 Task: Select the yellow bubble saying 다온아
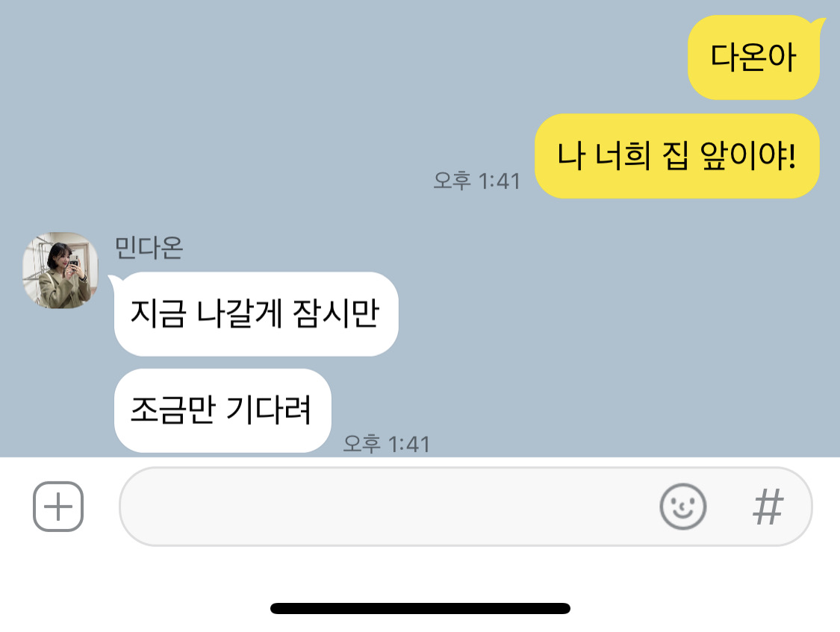click(x=753, y=57)
